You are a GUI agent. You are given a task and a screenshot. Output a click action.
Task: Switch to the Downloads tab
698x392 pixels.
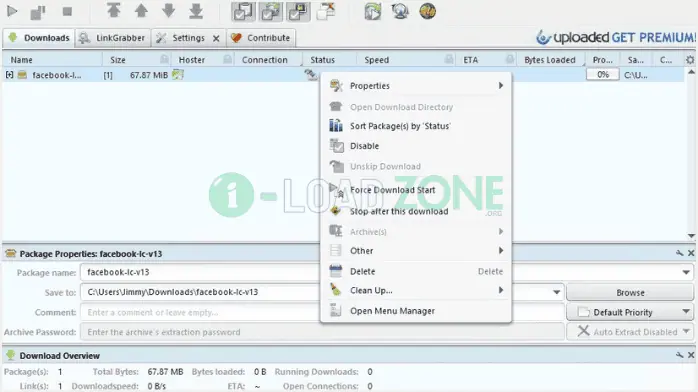pyautogui.click(x=39, y=38)
